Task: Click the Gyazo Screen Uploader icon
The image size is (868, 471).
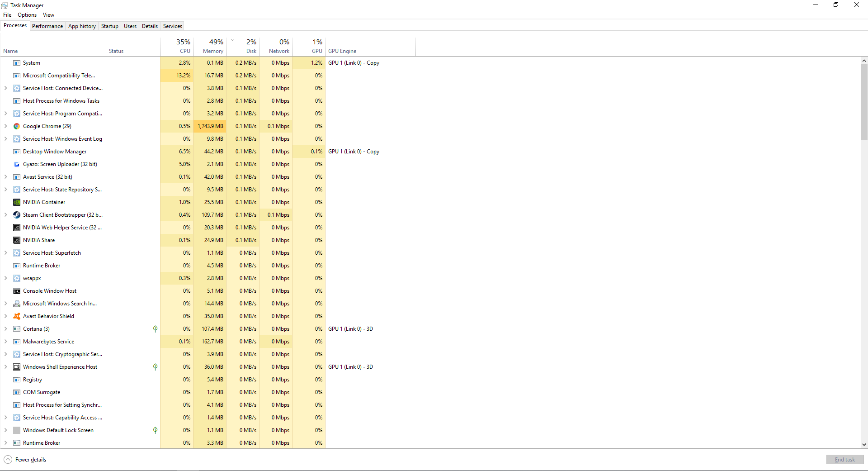Action: point(17,164)
